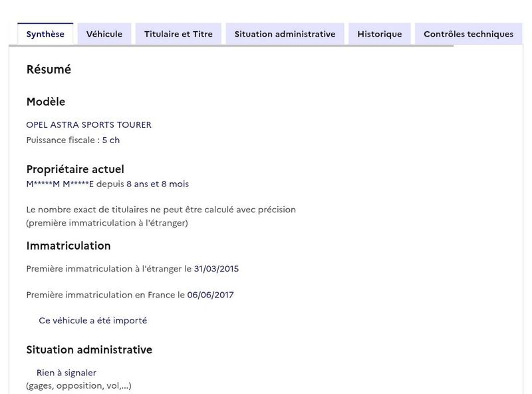Click the 'Rien à signaler' status
The width and height of the screenshot is (532, 394).
coord(66,373)
